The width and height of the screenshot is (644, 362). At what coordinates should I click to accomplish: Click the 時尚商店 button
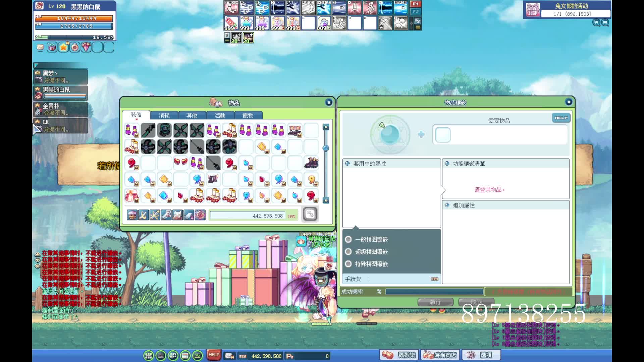coord(440,355)
